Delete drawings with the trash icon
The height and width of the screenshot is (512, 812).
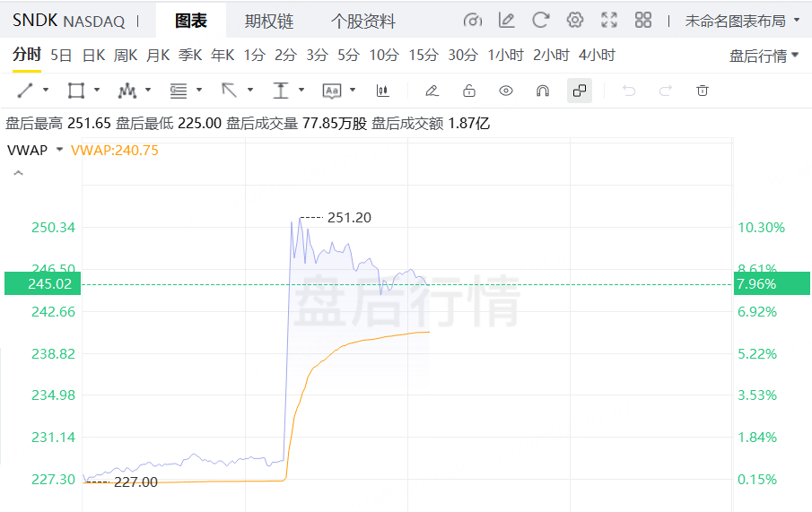pyautogui.click(x=703, y=90)
